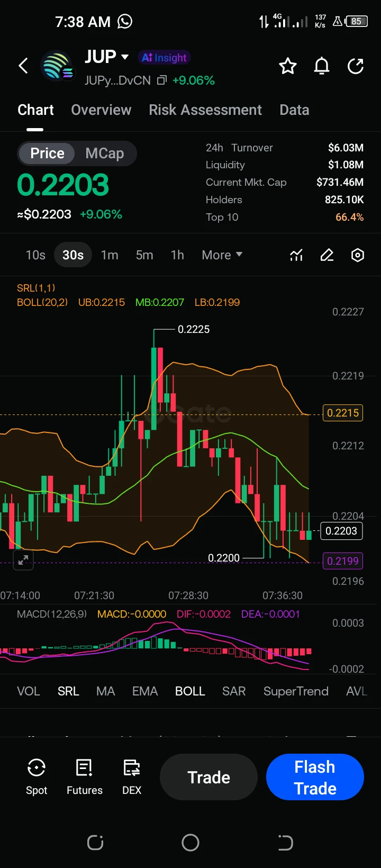Tap the Holders value 825.10K
This screenshot has width=381, height=868.
tap(344, 200)
